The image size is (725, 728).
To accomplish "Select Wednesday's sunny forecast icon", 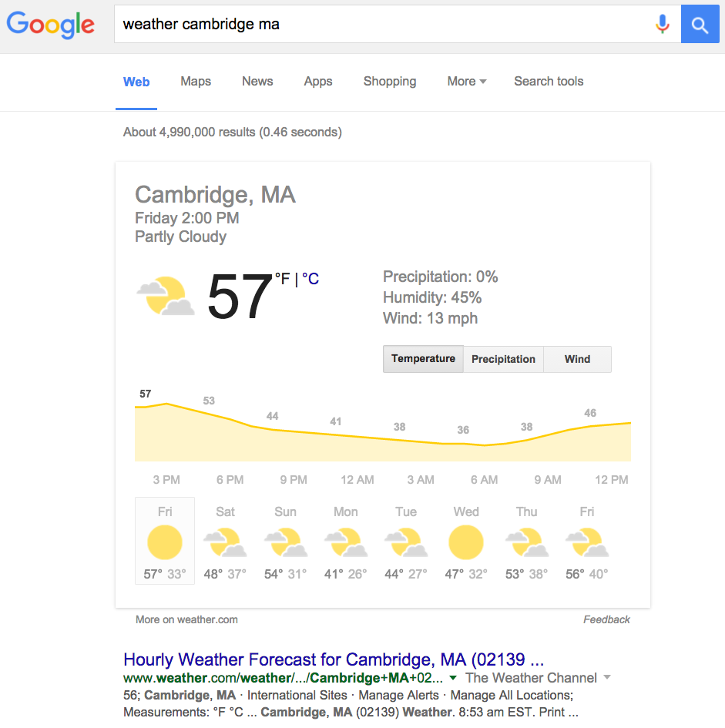I will click(466, 542).
